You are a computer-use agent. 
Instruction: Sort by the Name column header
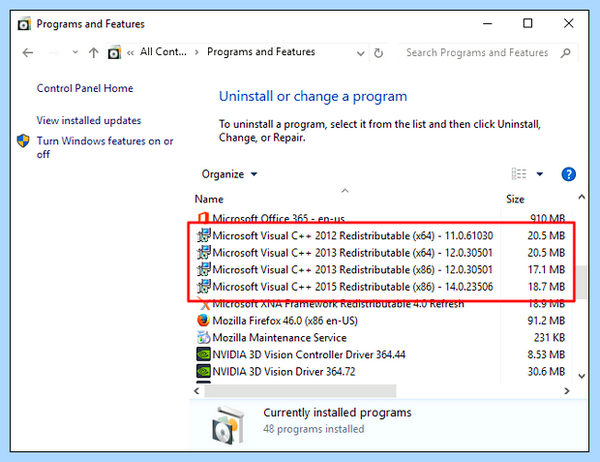(x=209, y=199)
